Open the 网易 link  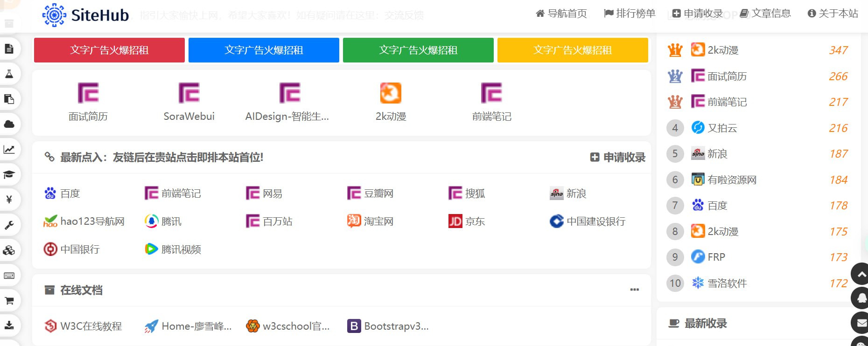point(264,193)
